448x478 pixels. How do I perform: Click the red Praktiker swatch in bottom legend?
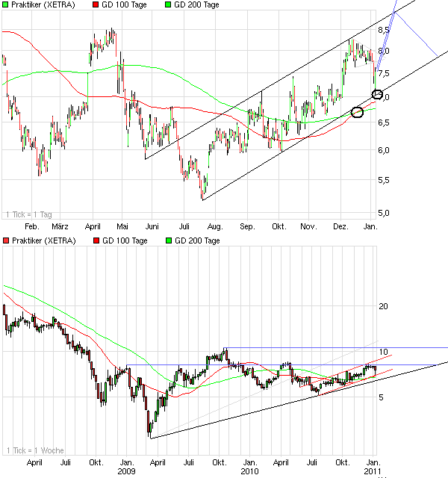pyautogui.click(x=6, y=240)
